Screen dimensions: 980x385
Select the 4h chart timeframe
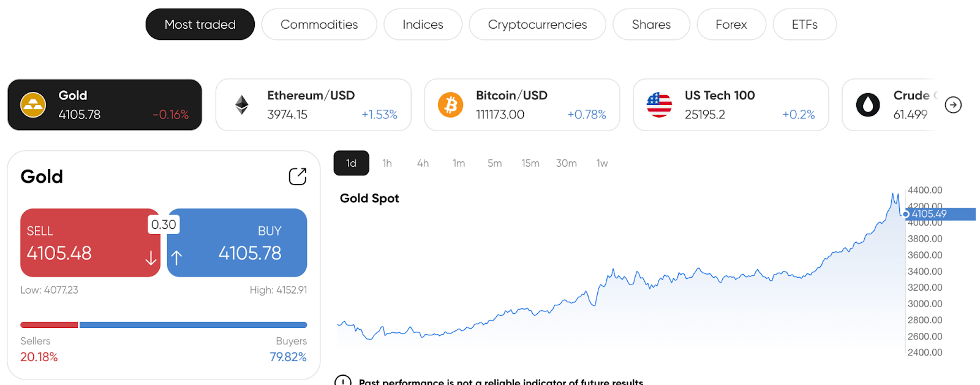[423, 163]
